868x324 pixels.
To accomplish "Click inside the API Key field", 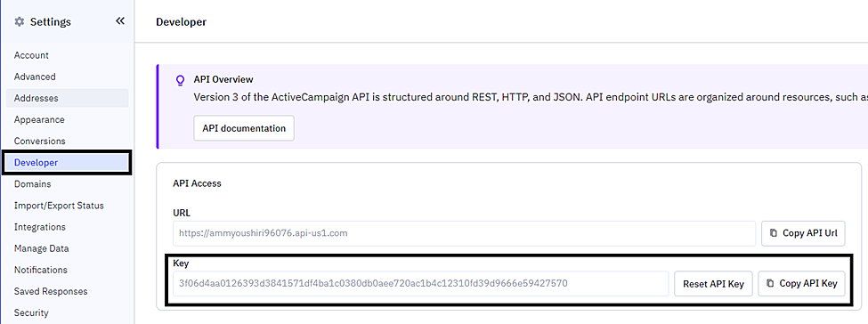I will coord(421,284).
